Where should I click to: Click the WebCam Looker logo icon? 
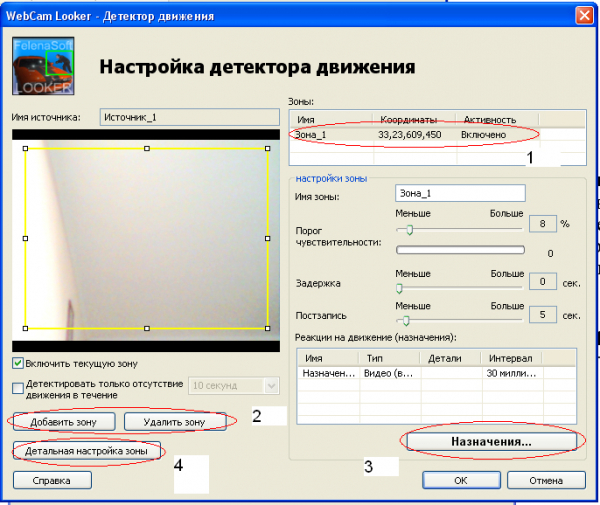tap(43, 66)
